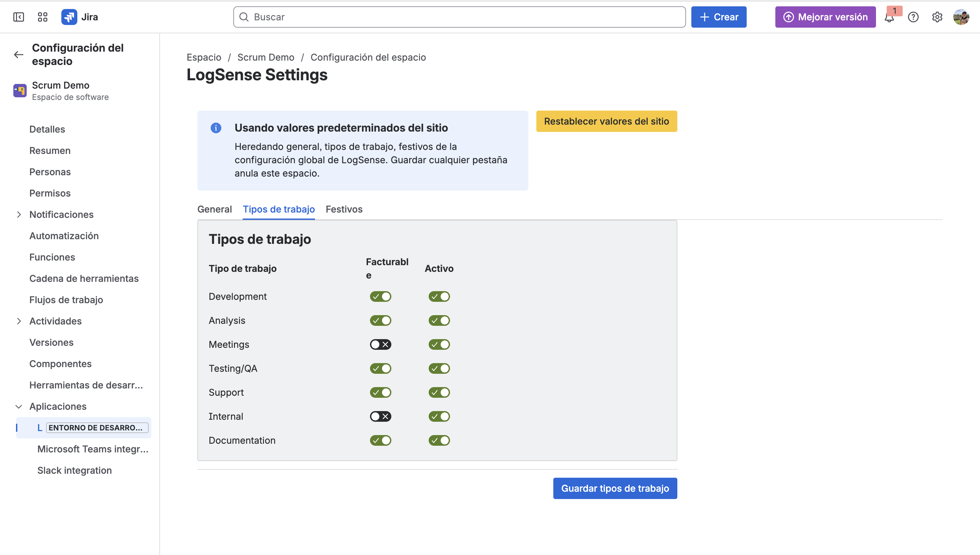Click the back arrow beside Configuración del espacio
This screenshot has height=555, width=980.
18,55
